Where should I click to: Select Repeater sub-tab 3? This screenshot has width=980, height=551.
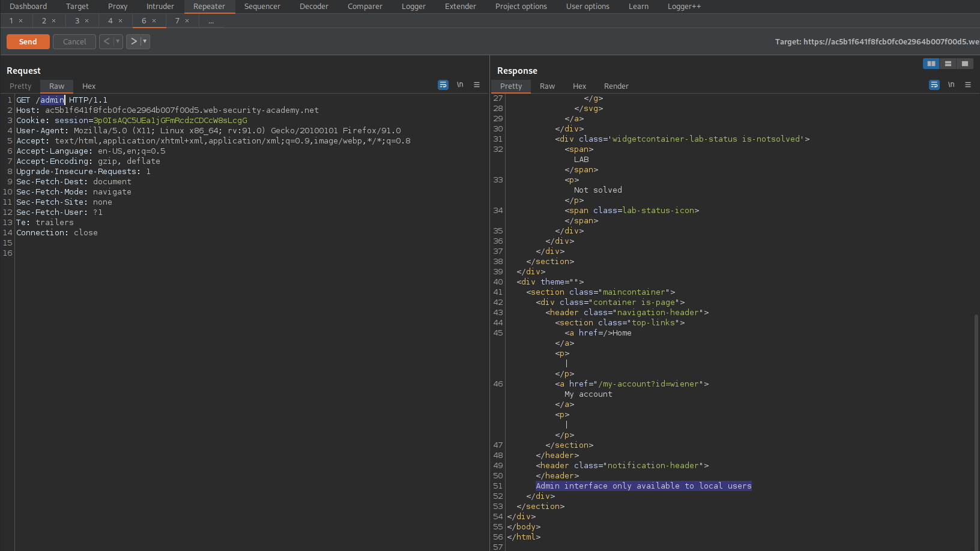[77, 21]
